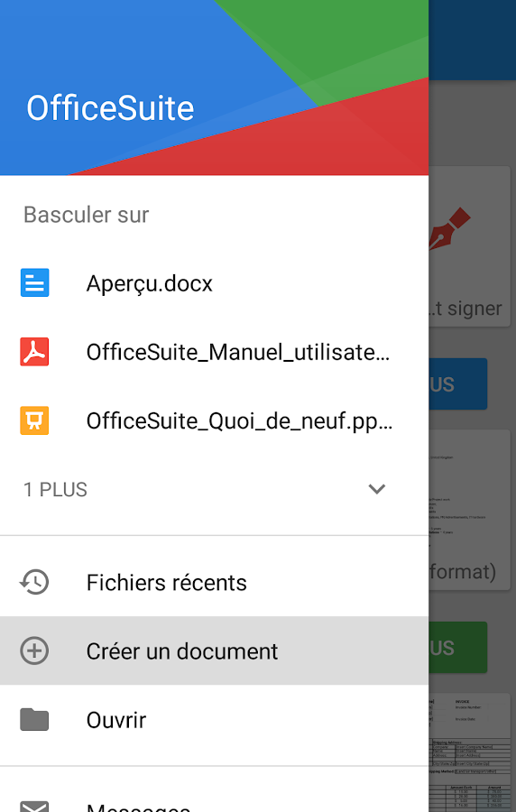Open the invoice template thumbnail
This screenshot has width=516, height=812.
(x=470, y=752)
